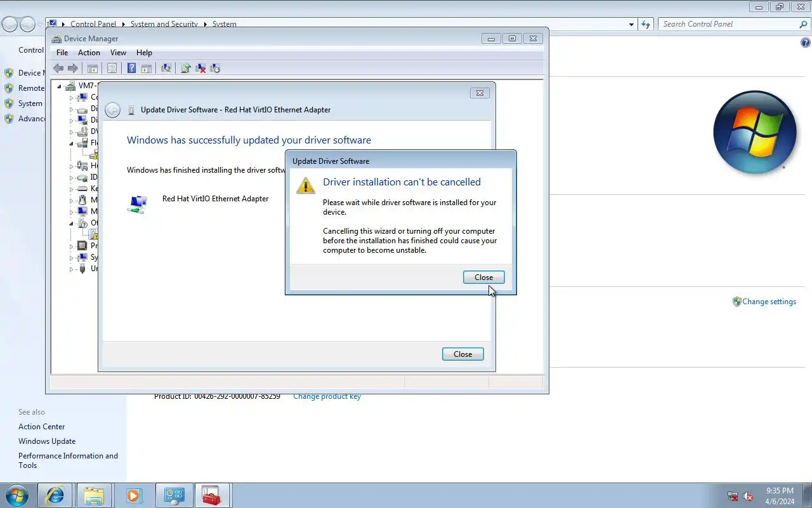Click the wizard's round back arrow button
Image resolution: width=812 pixels, height=508 pixels.
(112, 110)
